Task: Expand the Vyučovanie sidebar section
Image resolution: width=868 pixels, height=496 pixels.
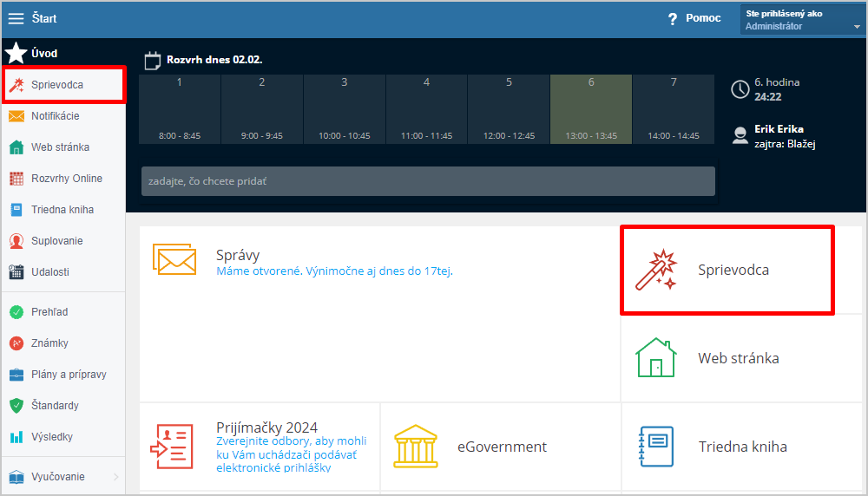Action: [x=61, y=477]
